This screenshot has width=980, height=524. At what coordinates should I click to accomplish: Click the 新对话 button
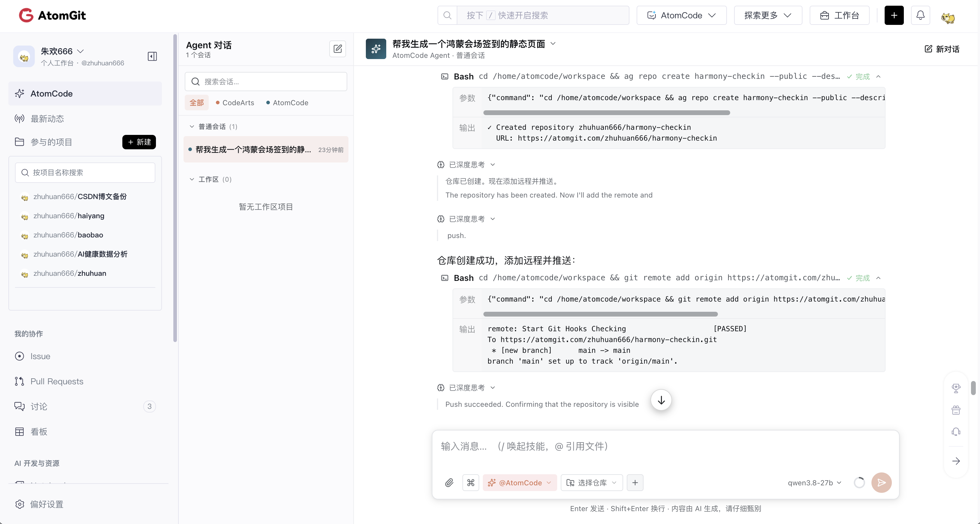[x=942, y=49]
